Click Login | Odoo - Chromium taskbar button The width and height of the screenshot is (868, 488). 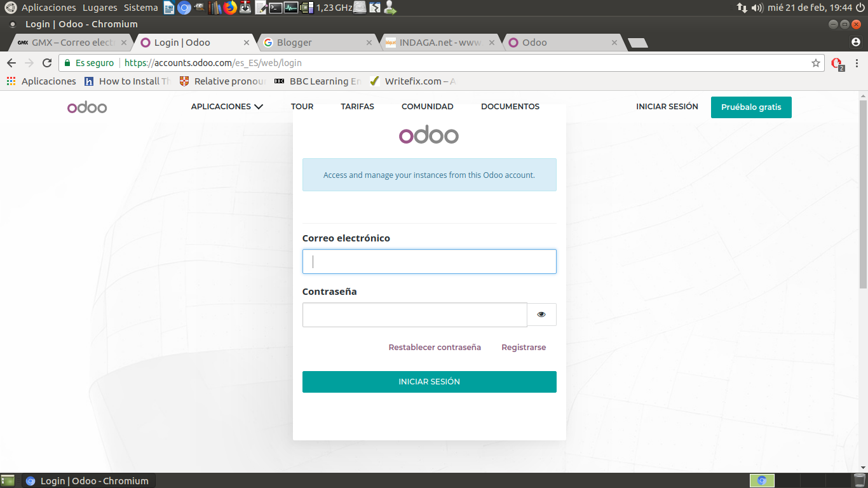88,480
